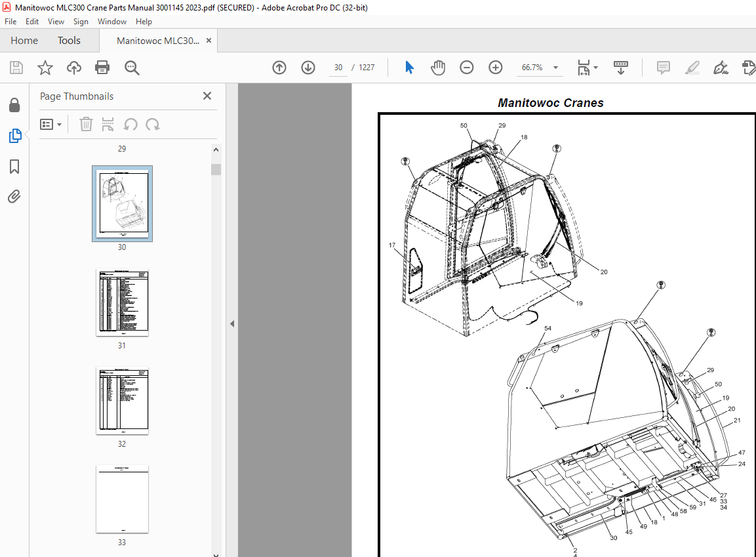Open the Window menu
Image resolution: width=756 pixels, height=557 pixels.
(112, 22)
